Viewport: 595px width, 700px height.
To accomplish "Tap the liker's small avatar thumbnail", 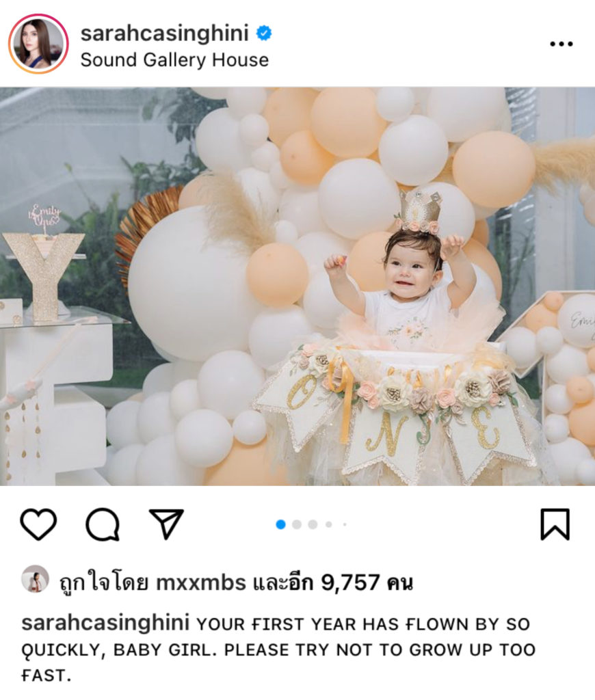I will coord(36,578).
